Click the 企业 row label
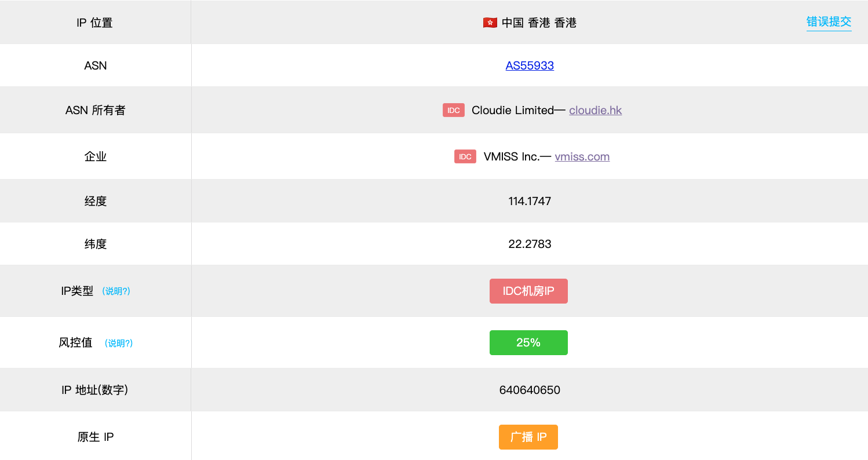 [x=96, y=156]
